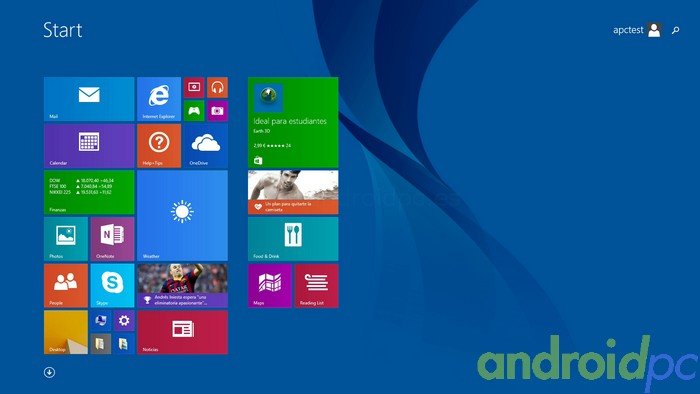This screenshot has width=700, height=394.
Task: Open the Food & Drink tile
Action: (293, 239)
